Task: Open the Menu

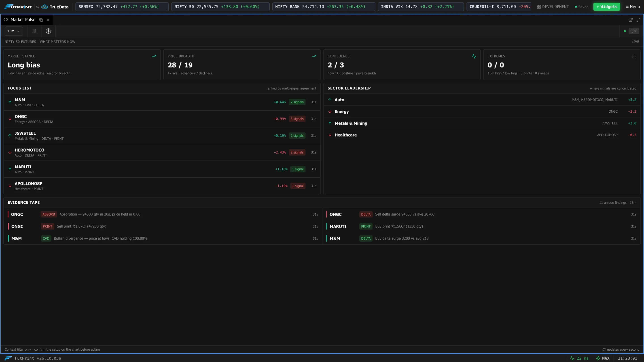Action: pos(633,7)
